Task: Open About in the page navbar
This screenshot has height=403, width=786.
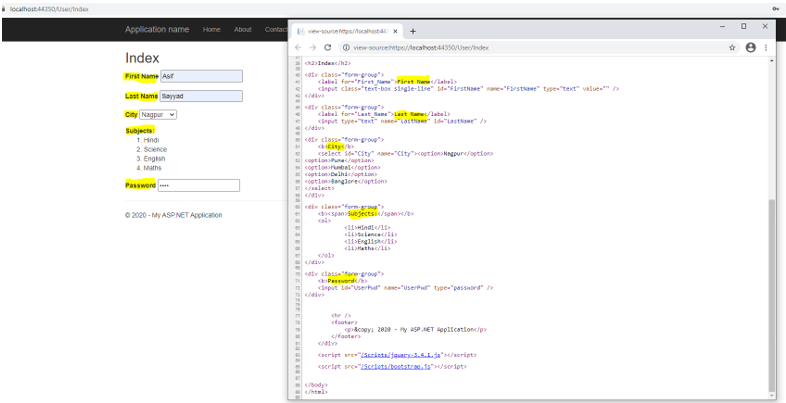Action: click(x=243, y=30)
